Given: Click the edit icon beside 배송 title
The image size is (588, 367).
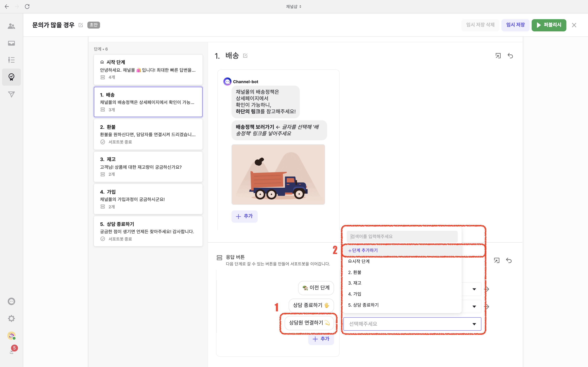Looking at the screenshot, I should click(x=245, y=56).
